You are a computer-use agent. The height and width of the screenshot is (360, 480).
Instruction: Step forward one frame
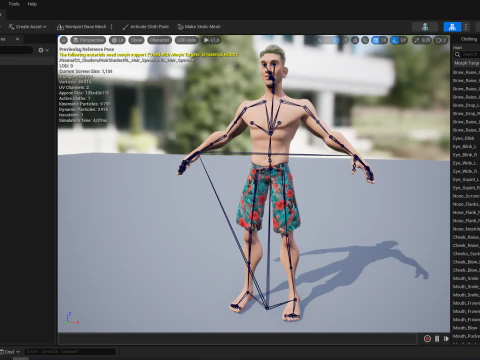pos(446,339)
